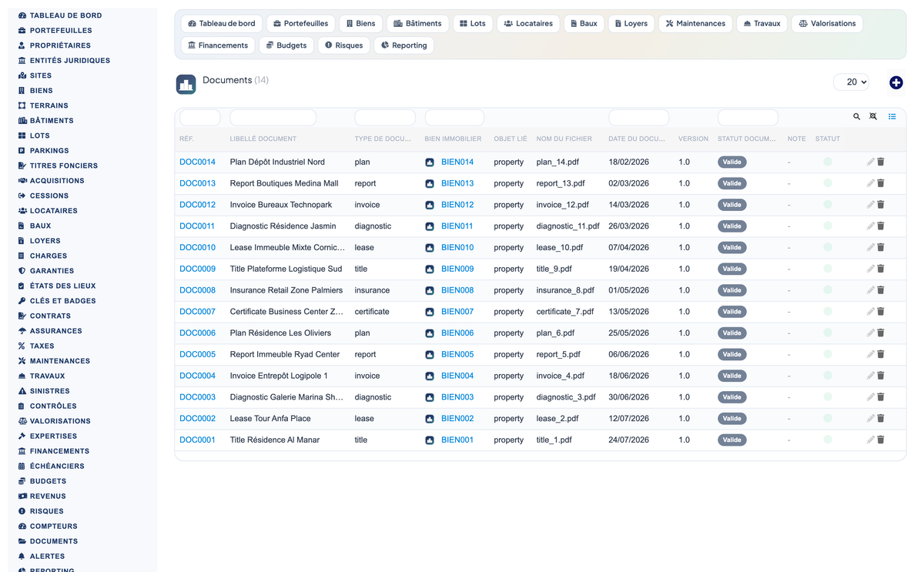Screen dimensions: 924x572
Task: Go to Propriétaires in sidebar
Action: coord(60,45)
